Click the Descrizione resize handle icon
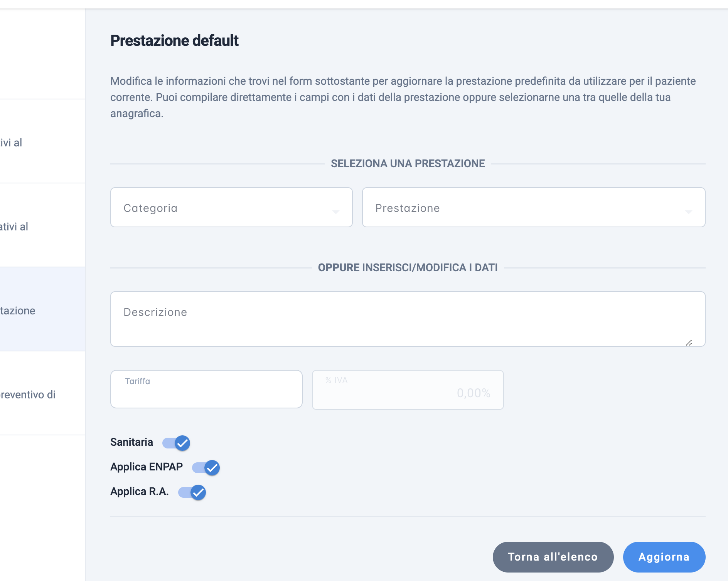The height and width of the screenshot is (581, 728). point(689,343)
